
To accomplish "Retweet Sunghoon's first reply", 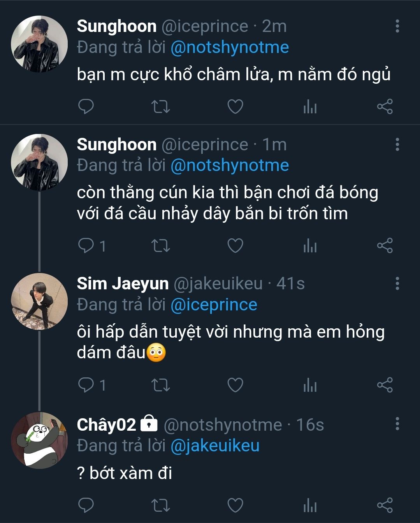I will tap(160, 107).
